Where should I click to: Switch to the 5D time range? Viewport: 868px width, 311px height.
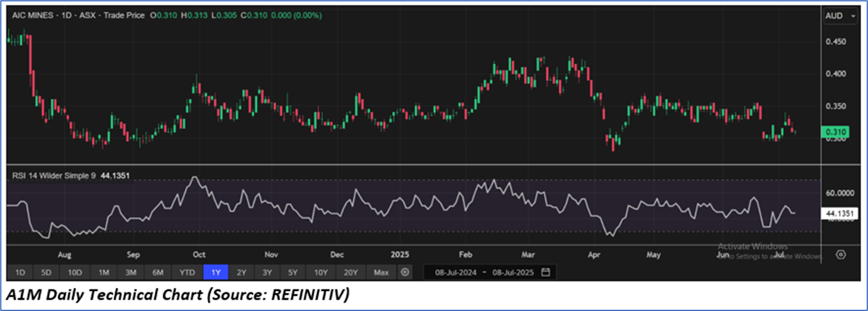[46, 272]
